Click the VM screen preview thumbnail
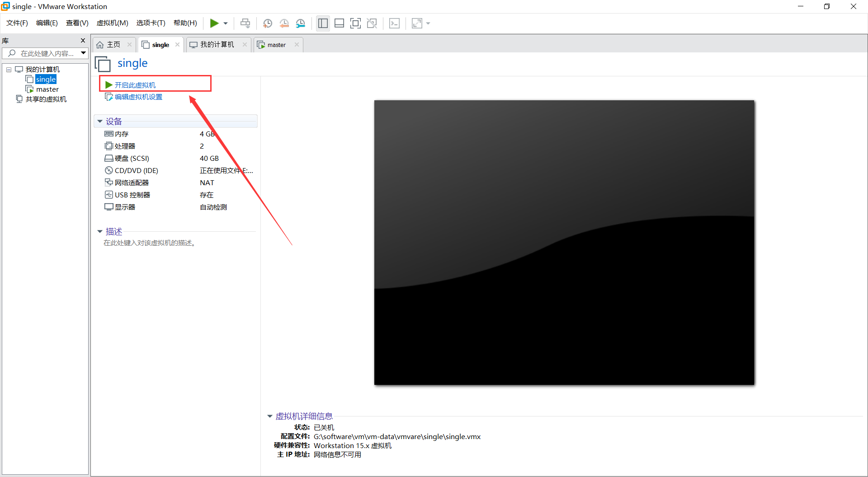The height and width of the screenshot is (477, 868). pos(564,243)
